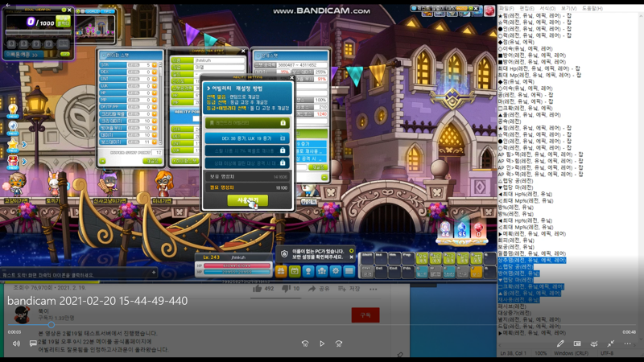Click blue MP potion counter showing 95
Screen dimensions: 644x362
point(462,230)
